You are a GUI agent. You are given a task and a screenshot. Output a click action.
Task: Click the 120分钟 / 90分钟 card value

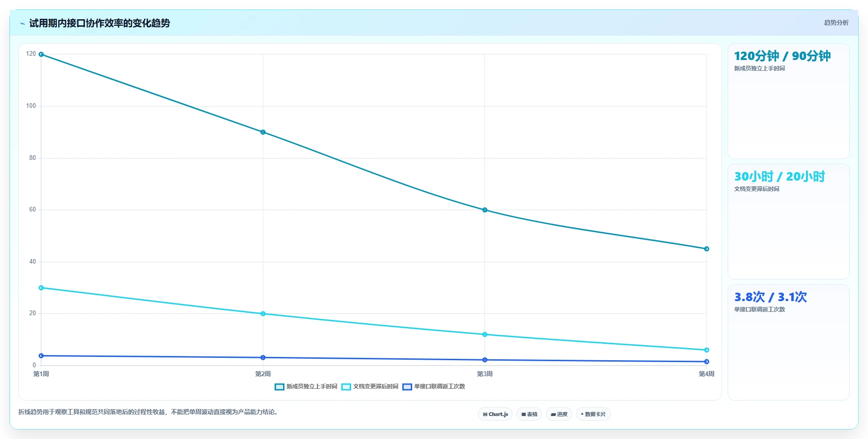(782, 56)
